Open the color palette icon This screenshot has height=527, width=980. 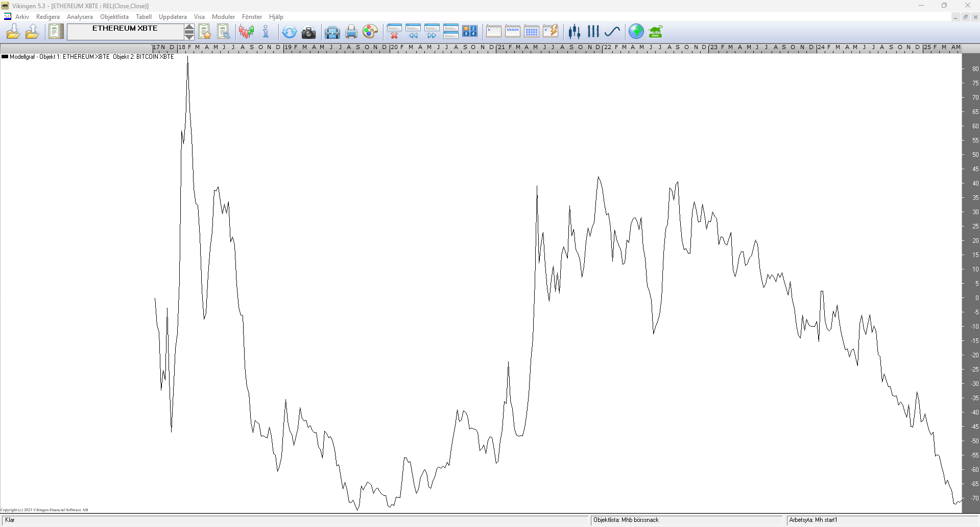pos(370,32)
